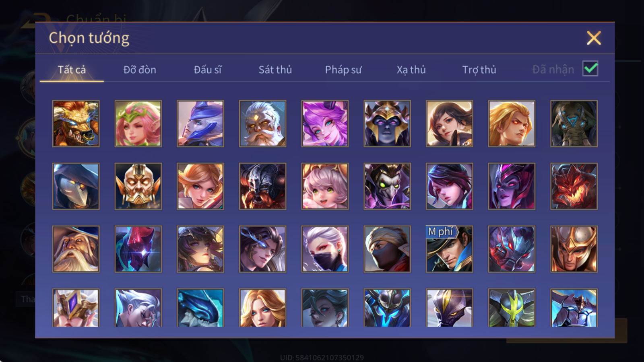Select the gray elephant hero portrait
The image size is (644, 362).
pos(574,123)
